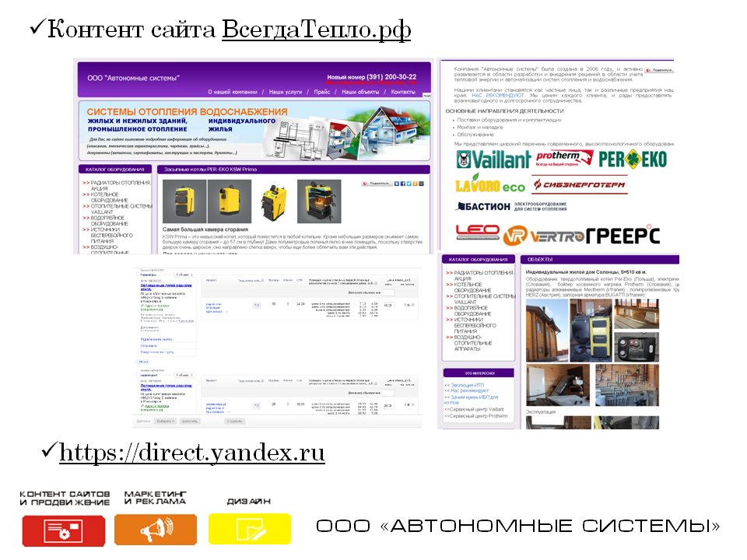Click the PER-EKO brand logo
747x560 pixels.
[633, 159]
